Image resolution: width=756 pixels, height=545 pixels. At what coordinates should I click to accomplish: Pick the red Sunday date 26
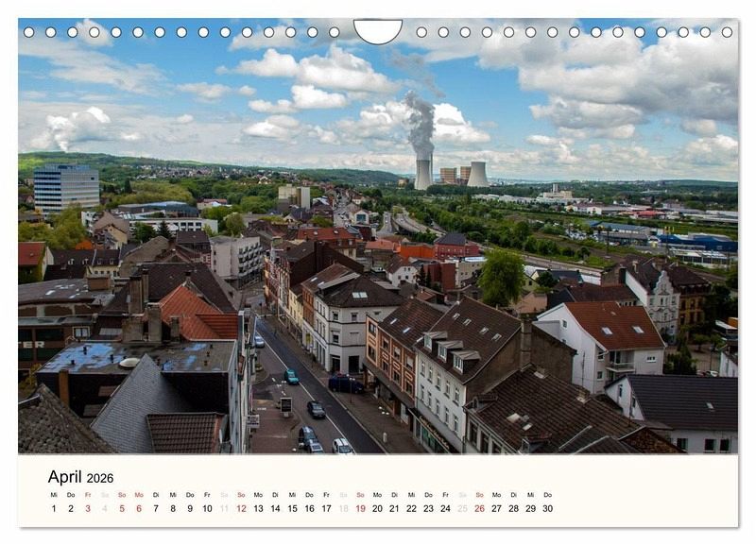[x=479, y=508]
